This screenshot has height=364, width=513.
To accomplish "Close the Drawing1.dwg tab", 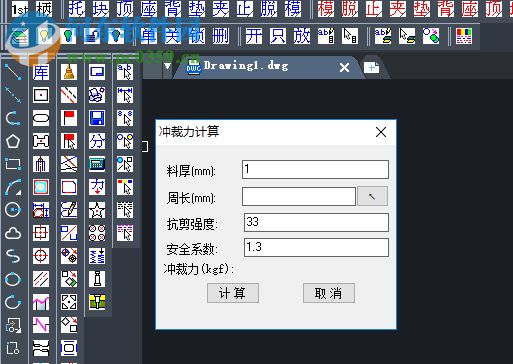I will pyautogui.click(x=344, y=68).
